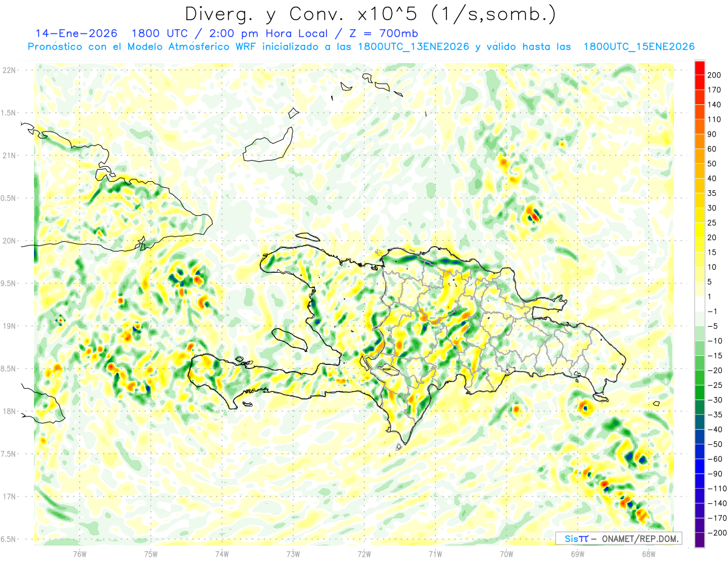Click the '73W' longitude label
The image size is (728, 562).
pyautogui.click(x=293, y=553)
